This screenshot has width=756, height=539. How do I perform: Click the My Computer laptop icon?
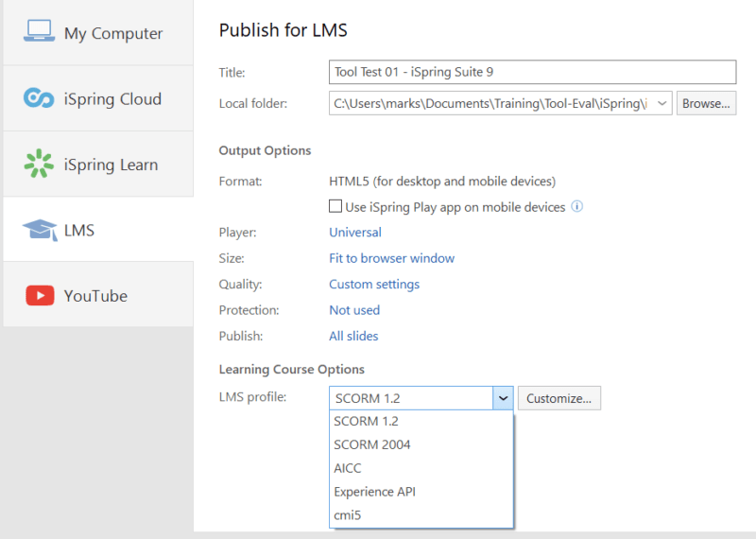[40, 32]
